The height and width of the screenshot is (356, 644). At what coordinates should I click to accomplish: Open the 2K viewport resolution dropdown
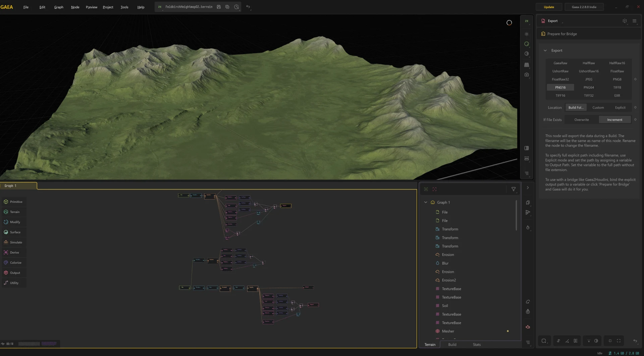click(x=527, y=21)
